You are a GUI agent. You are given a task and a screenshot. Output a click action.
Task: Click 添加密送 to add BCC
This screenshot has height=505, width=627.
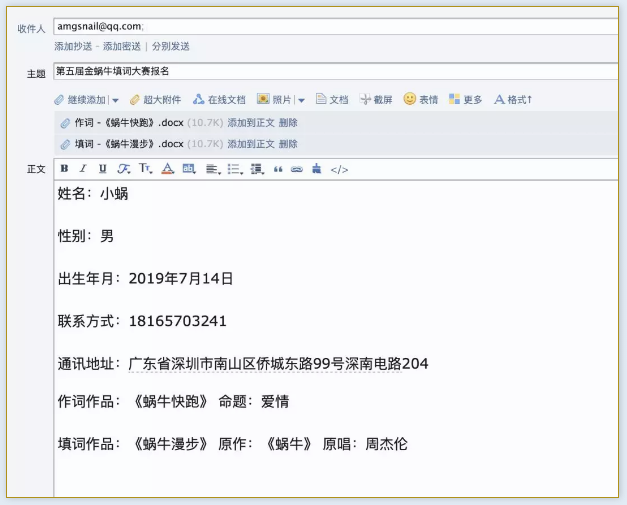point(121,46)
